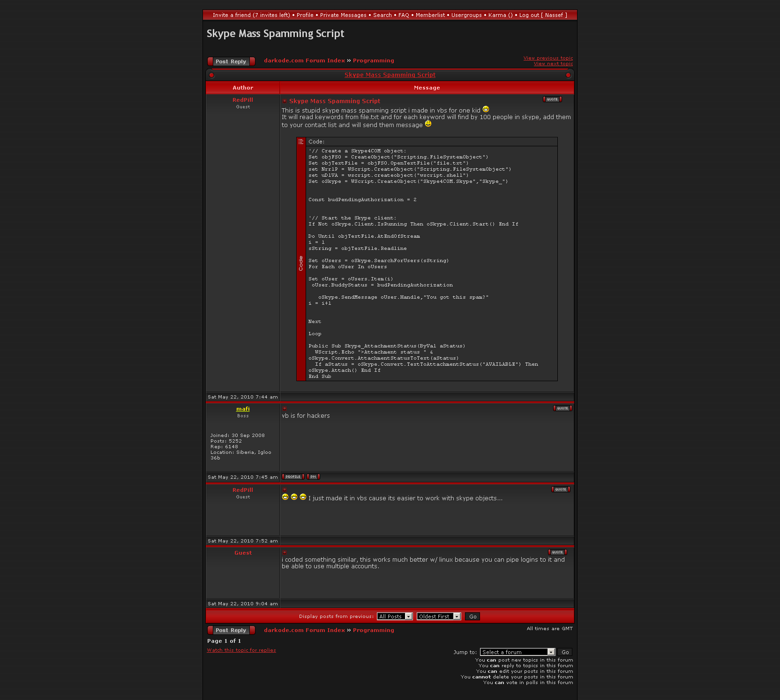
Task: Open the mafi username link
Action: point(243,409)
